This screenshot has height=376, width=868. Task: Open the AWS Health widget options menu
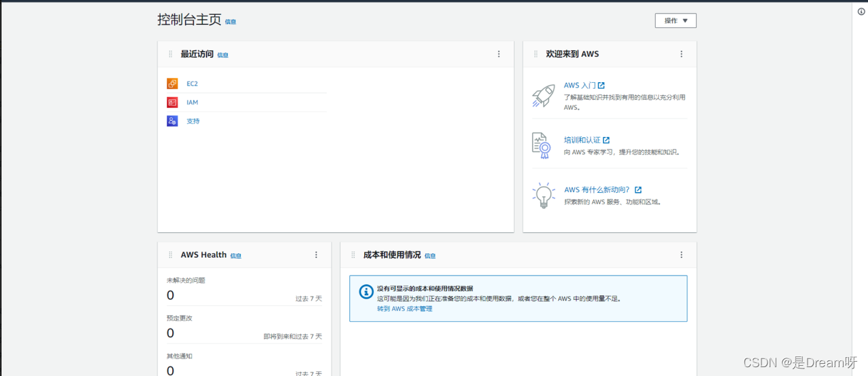pyautogui.click(x=316, y=255)
